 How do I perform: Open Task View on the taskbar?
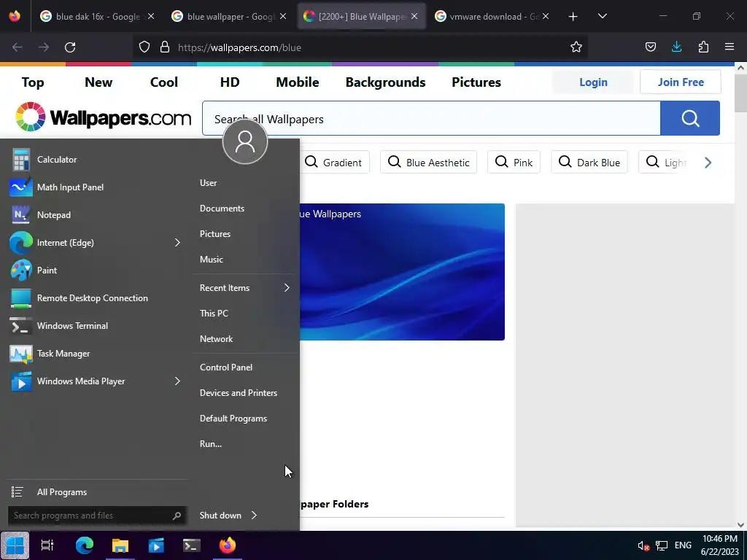(x=47, y=545)
